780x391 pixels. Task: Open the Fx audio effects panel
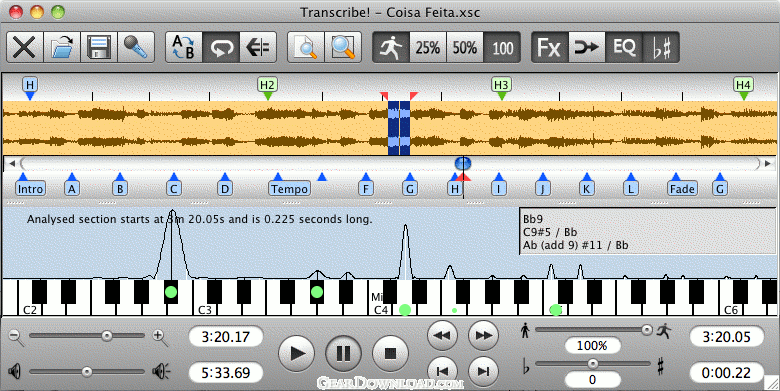pos(550,48)
